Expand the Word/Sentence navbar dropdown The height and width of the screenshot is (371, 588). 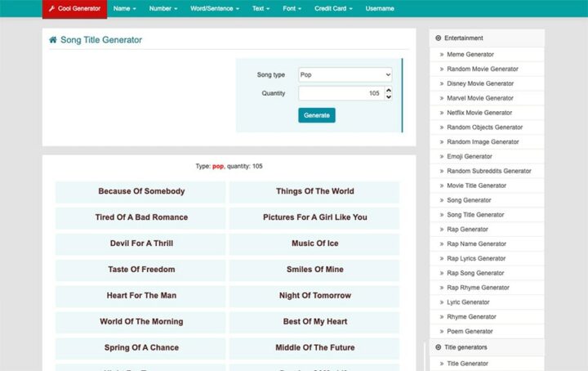coord(214,9)
